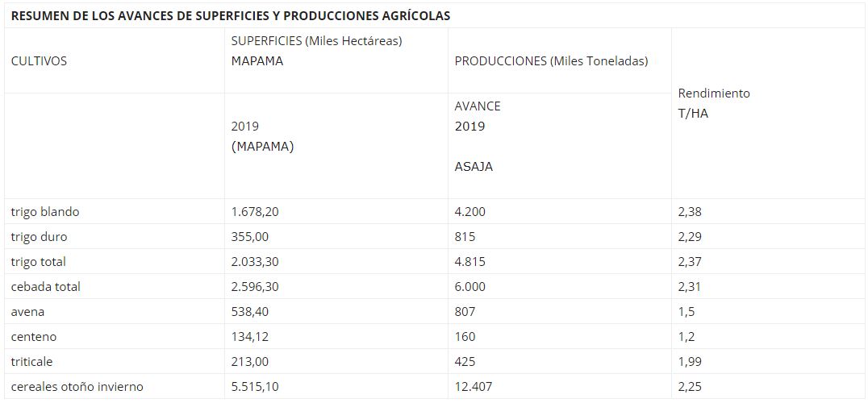Image resolution: width=868 pixels, height=403 pixels.
Task: Select the CULTIVOS header cell
Action: coord(39,61)
